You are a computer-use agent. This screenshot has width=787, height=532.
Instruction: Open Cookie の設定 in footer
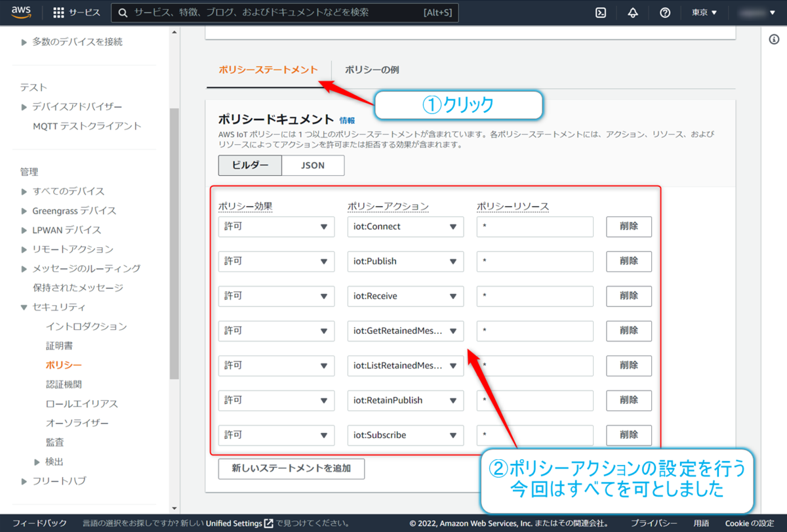[750, 523]
